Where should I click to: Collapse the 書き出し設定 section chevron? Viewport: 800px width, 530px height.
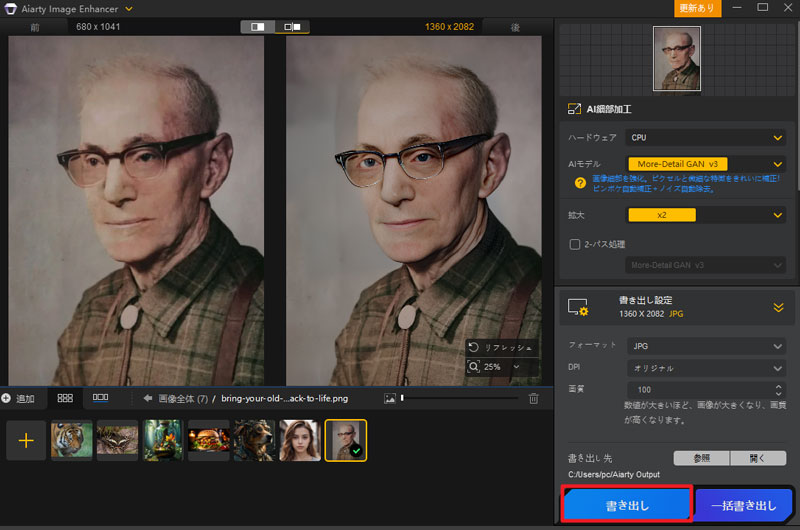tap(777, 308)
